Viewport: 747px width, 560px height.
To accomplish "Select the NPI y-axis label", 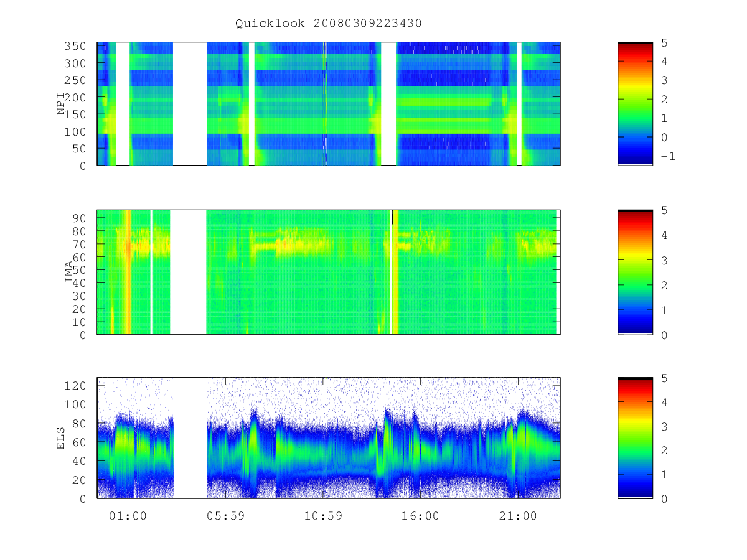I will (62, 103).
